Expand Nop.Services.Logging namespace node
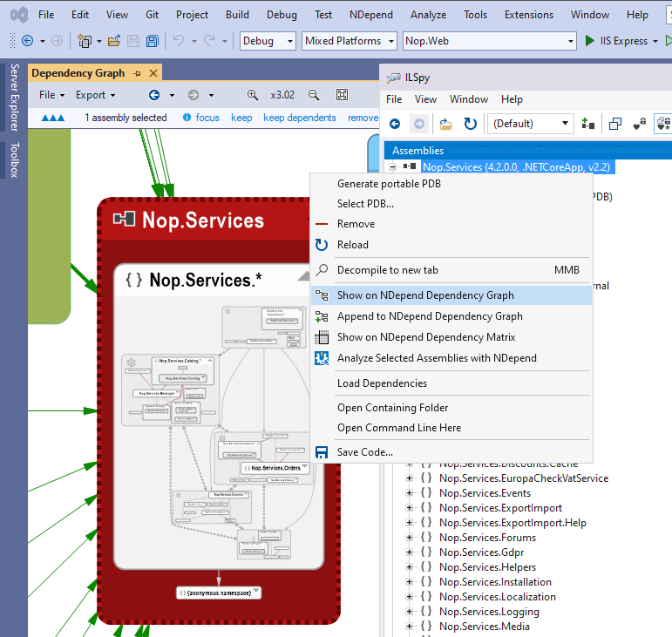 (410, 612)
